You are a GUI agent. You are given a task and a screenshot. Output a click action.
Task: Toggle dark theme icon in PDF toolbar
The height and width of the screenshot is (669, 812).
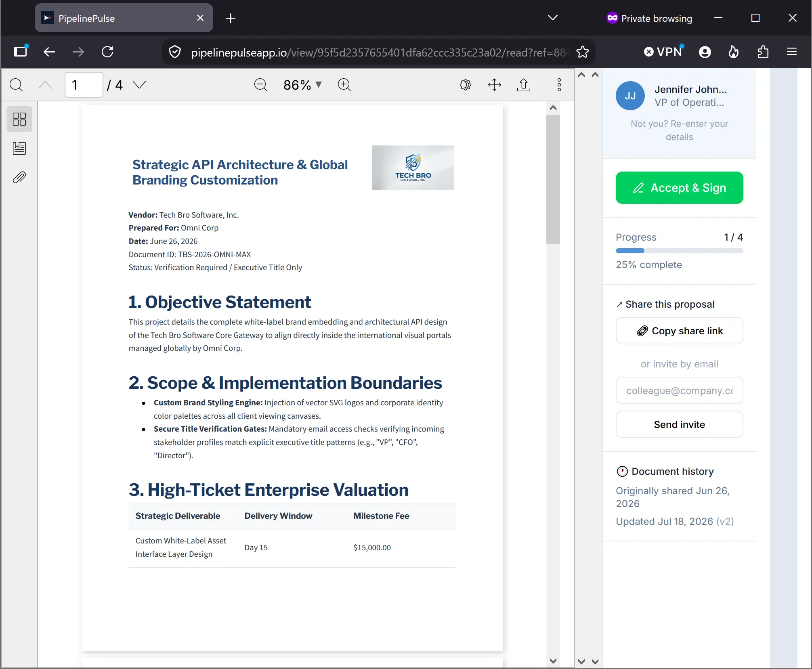466,85
